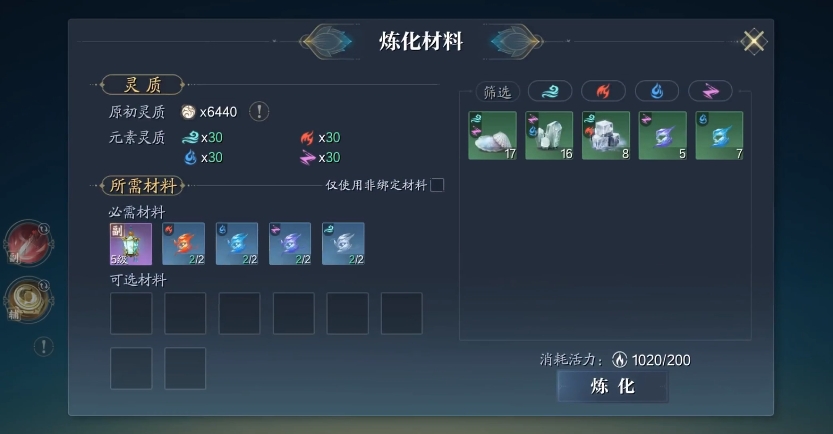Click the first empty 可选材料 slot
833x434 pixels.
pos(131,313)
